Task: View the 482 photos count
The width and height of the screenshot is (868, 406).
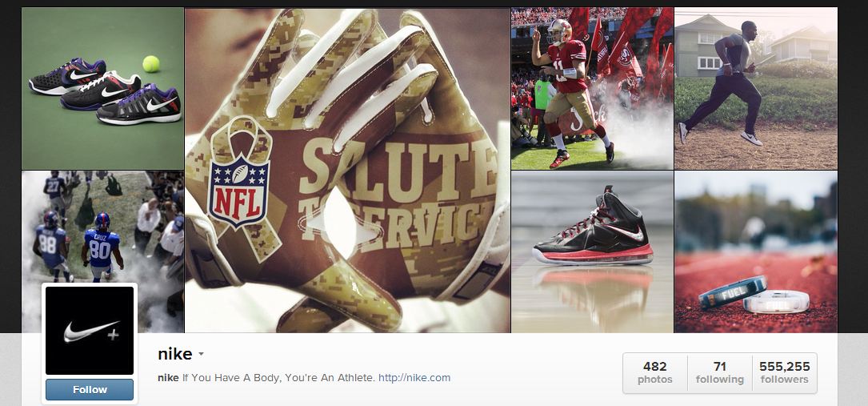Action: pos(655,372)
